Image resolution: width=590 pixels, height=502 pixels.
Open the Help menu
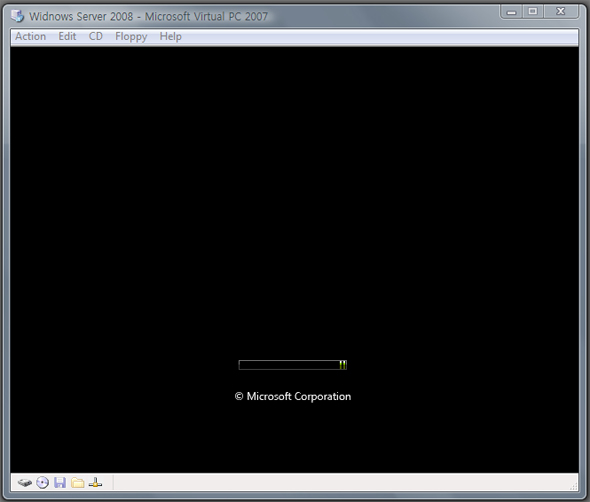point(170,37)
